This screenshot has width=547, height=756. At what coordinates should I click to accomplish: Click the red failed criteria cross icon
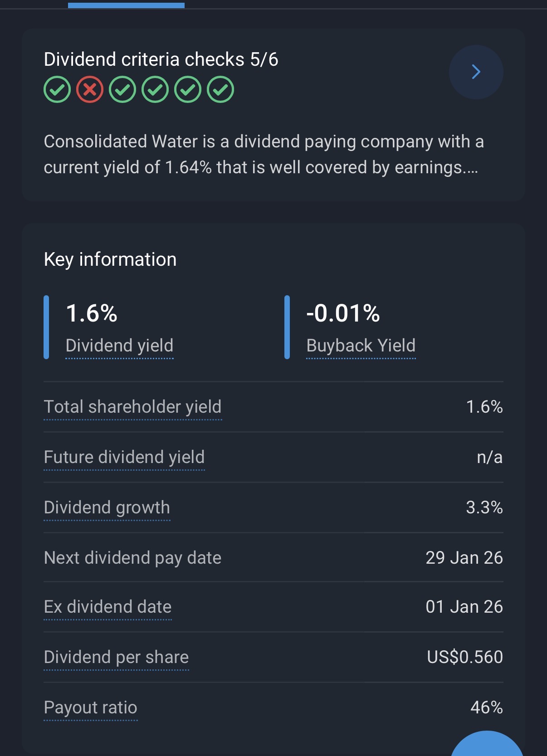click(90, 90)
